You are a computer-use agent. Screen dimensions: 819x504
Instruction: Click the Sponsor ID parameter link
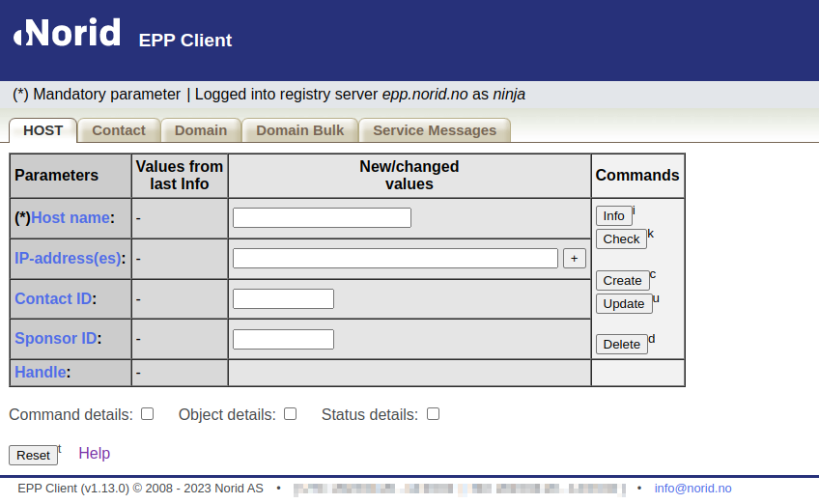pos(56,339)
